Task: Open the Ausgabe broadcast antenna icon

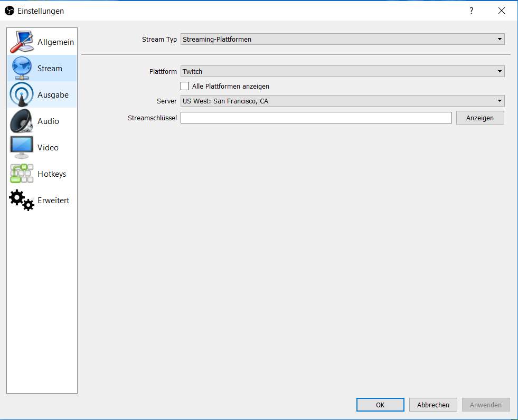Action: [21, 95]
